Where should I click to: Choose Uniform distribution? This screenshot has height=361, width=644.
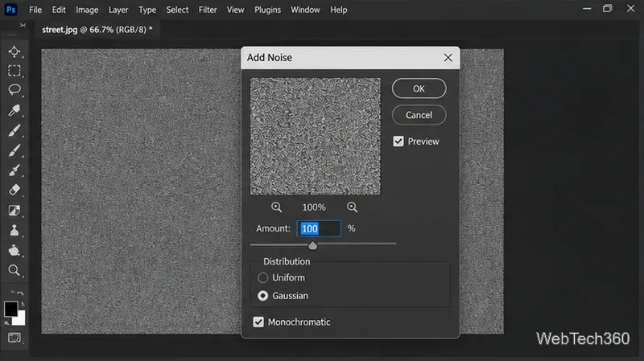(x=263, y=277)
